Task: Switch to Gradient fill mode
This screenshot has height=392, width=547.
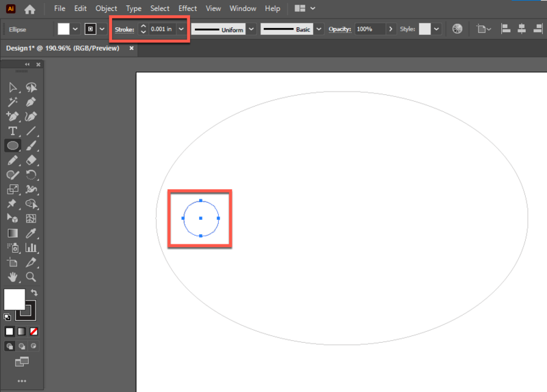Action: [x=22, y=331]
